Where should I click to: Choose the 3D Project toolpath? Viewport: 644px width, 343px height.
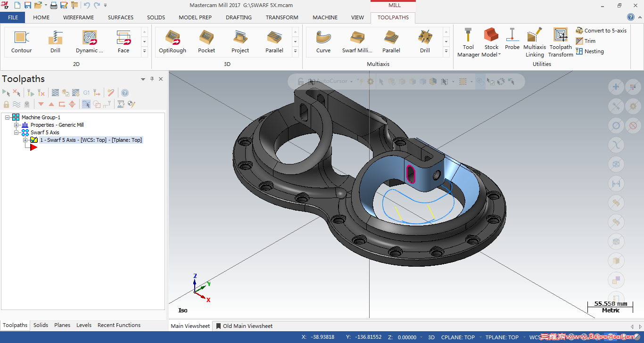[x=240, y=42]
